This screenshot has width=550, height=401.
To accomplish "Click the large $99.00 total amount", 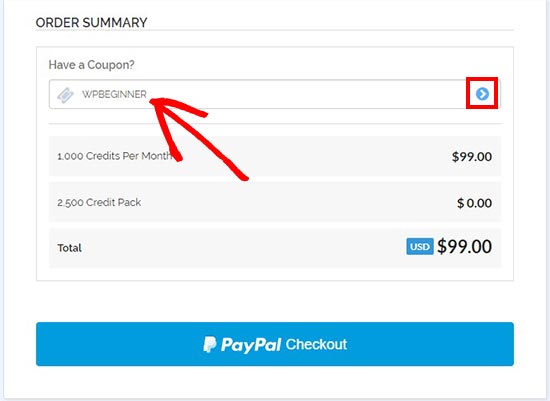I will (464, 247).
